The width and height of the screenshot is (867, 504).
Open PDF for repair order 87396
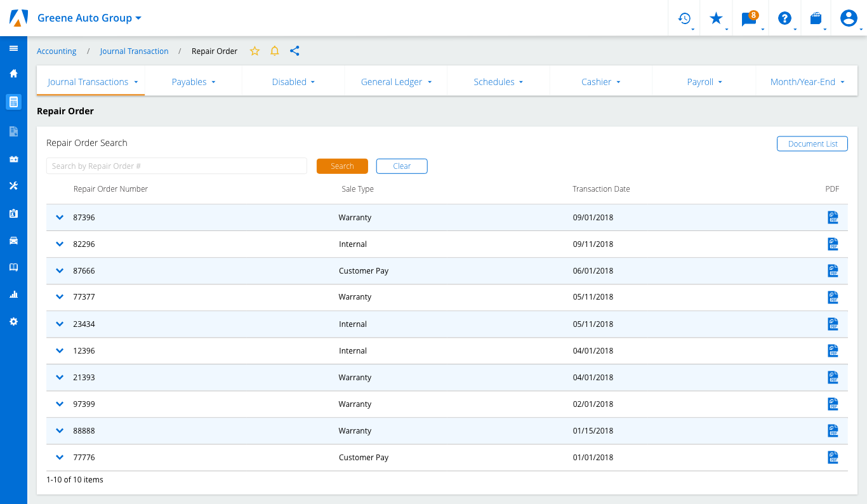833,218
